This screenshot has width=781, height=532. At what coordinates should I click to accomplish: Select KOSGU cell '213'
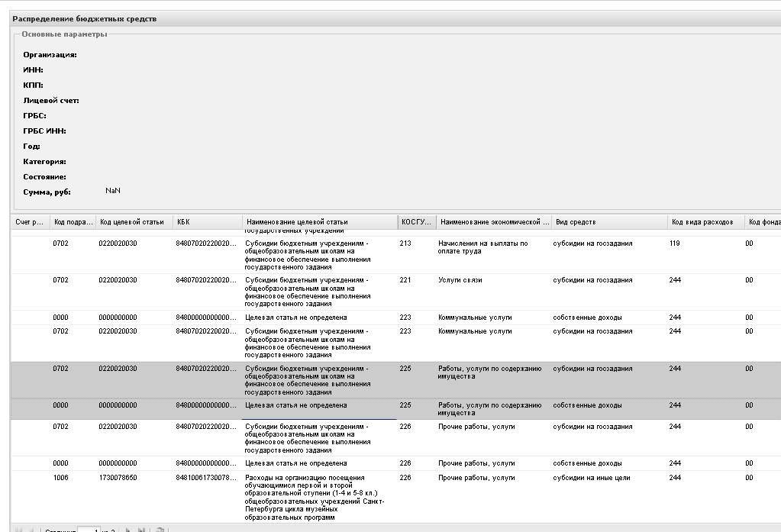(x=405, y=243)
